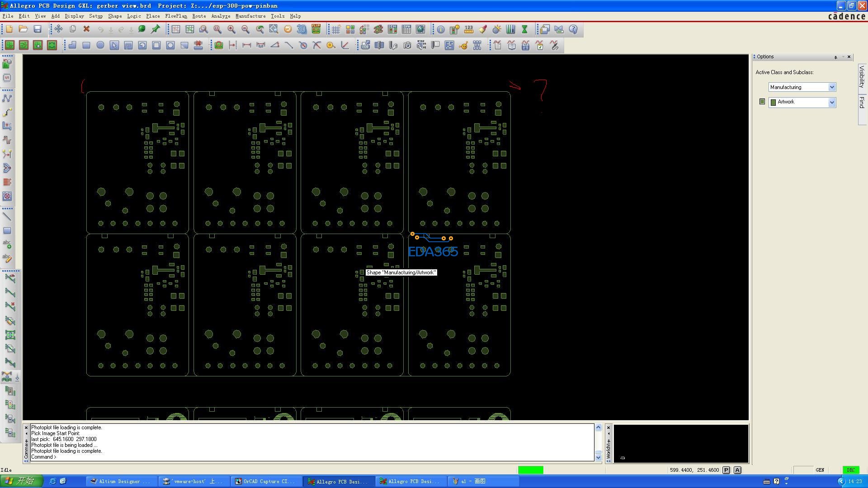The image size is (868, 488).
Task: Click the Show Element info icon
Action: [x=440, y=29]
